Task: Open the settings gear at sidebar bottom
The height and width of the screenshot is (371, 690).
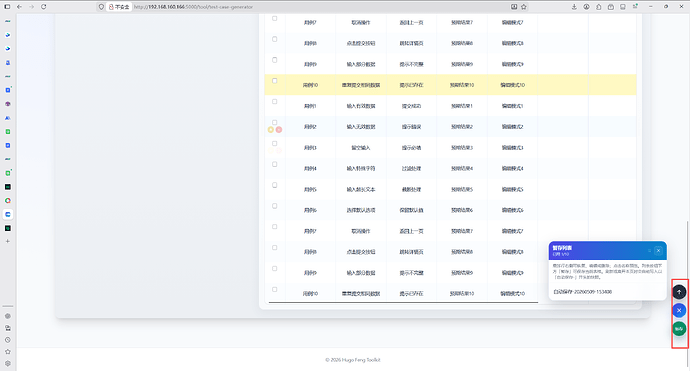Action: [x=8, y=364]
